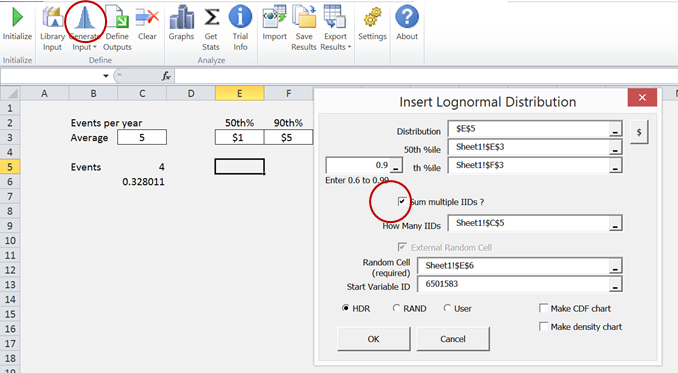Select column E header
Image resolution: width=678 pixels, height=373 pixels.
(240, 93)
